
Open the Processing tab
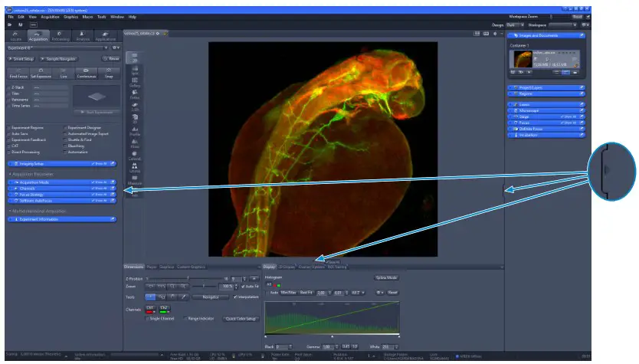click(61, 36)
